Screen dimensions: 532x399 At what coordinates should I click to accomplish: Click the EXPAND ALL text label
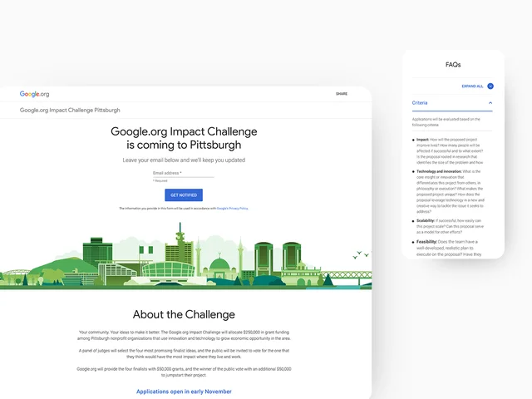pyautogui.click(x=472, y=86)
